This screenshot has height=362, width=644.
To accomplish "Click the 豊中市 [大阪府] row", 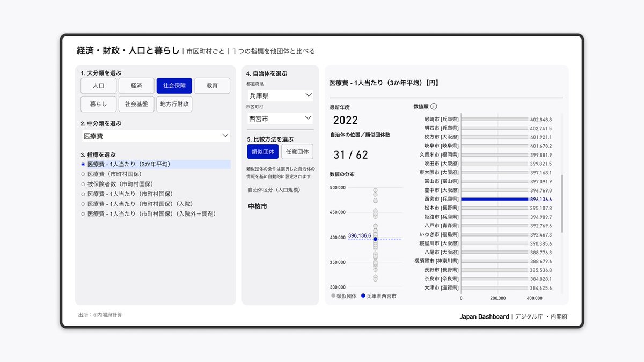I will tap(488, 190).
